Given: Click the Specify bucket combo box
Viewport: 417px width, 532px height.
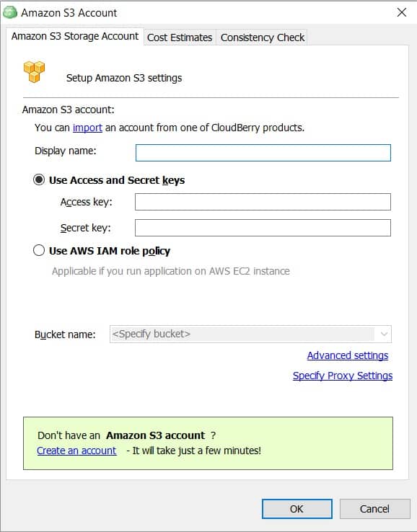Looking at the screenshot, I should 250,334.
